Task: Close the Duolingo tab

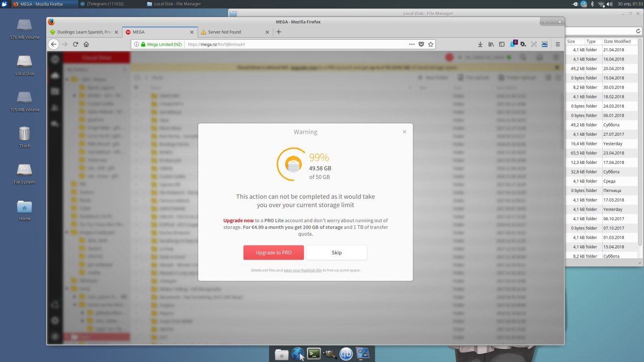Action: 116,32
